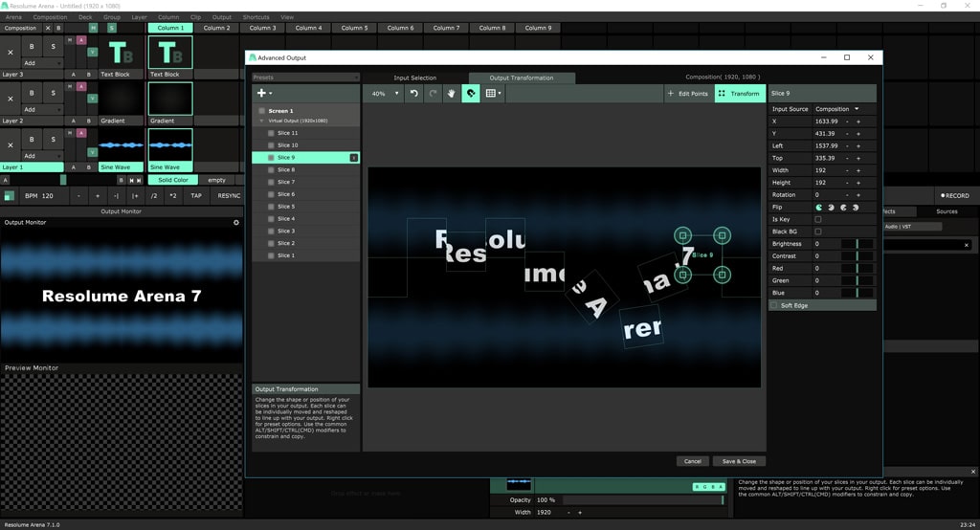This screenshot has width=980, height=530.
Task: Click the add screen plus icon
Action: click(x=262, y=94)
